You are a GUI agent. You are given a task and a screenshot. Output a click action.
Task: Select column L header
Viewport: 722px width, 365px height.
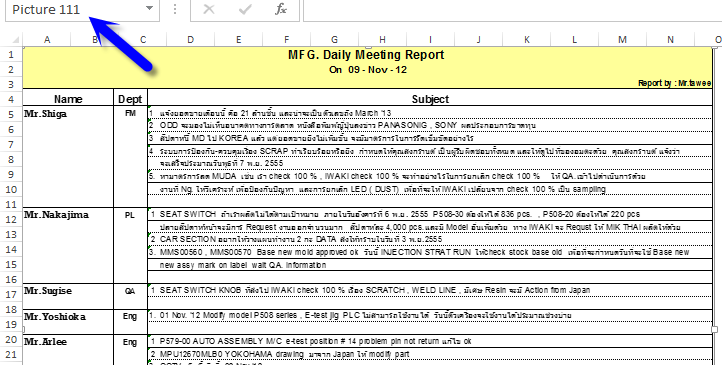click(x=574, y=40)
